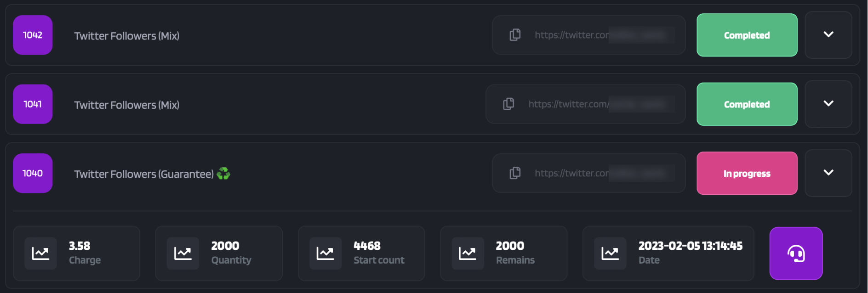The height and width of the screenshot is (293, 868).
Task: Click the Start count chart icon
Action: click(x=325, y=254)
